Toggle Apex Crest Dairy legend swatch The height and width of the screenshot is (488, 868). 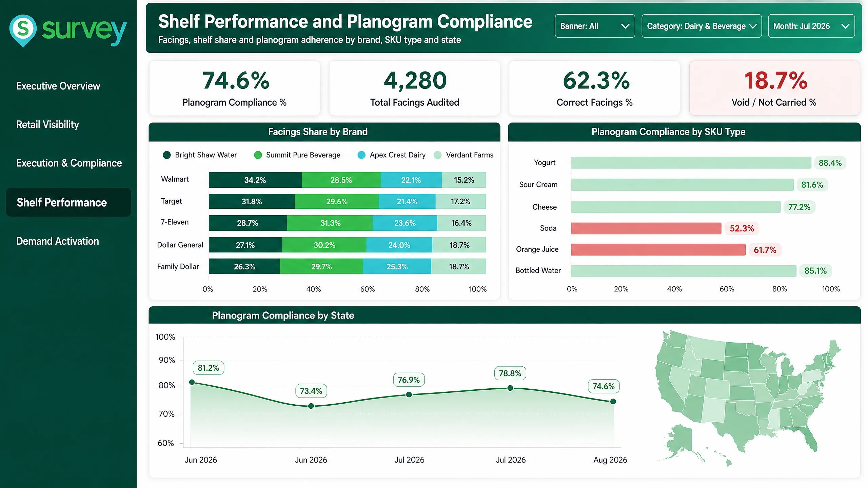click(361, 155)
